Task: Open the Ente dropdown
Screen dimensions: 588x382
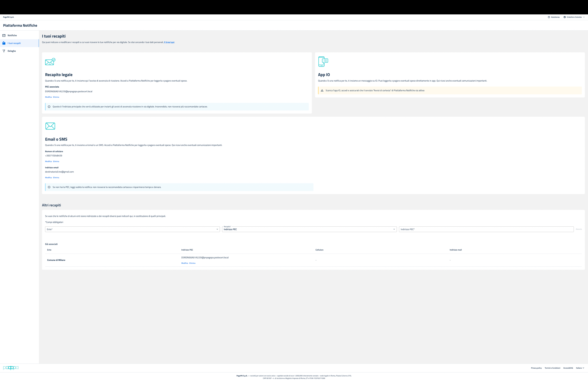Action: click(x=132, y=229)
